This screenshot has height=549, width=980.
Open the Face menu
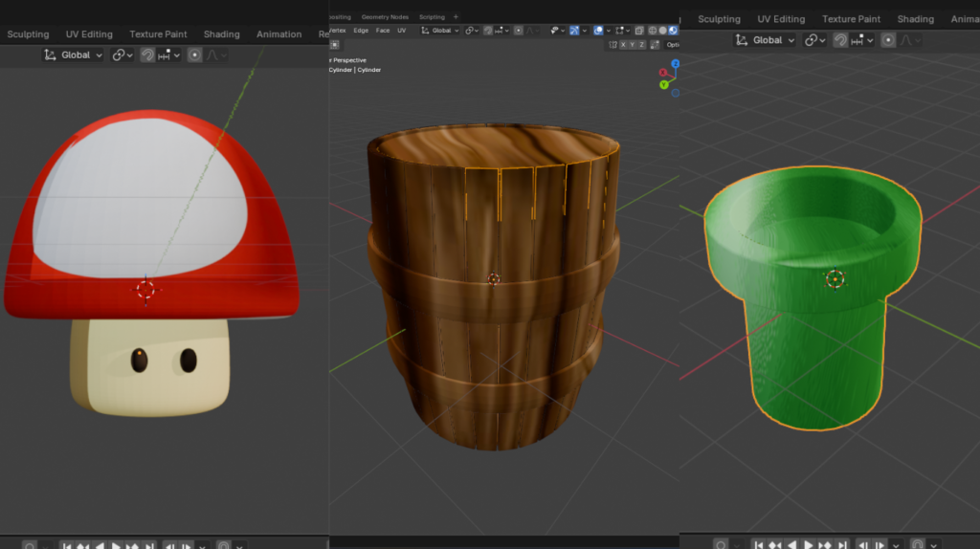[x=383, y=31]
